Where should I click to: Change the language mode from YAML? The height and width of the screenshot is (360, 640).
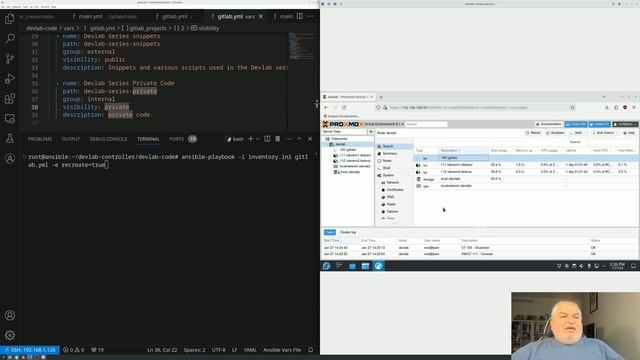click(250, 350)
